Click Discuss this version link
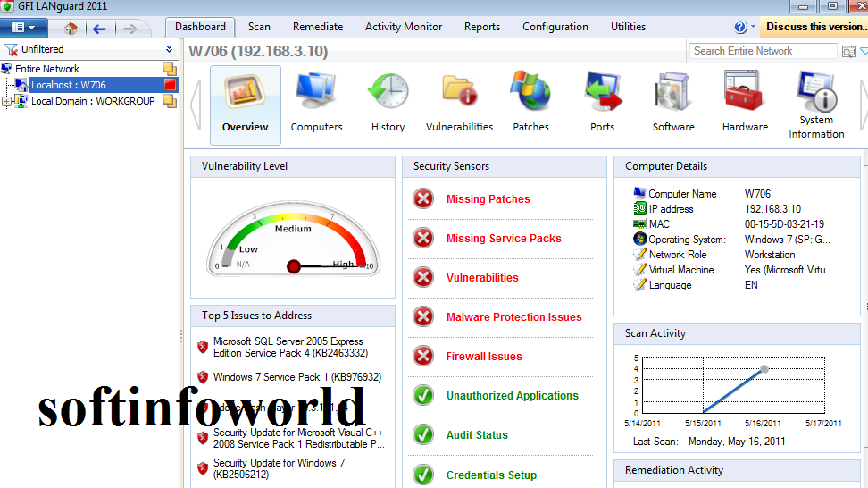This screenshot has height=488, width=868. 814,27
